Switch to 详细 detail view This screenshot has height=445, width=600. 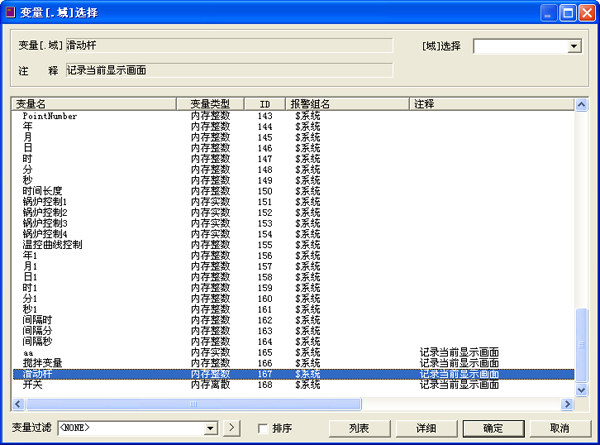(x=426, y=428)
